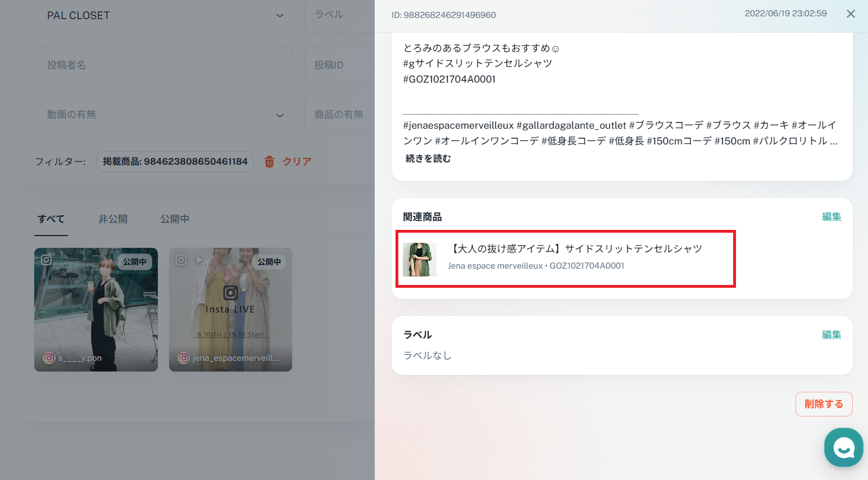This screenshot has width=868, height=480.
Task: Click the video play icon on Insta LIVE card
Action: 199,260
